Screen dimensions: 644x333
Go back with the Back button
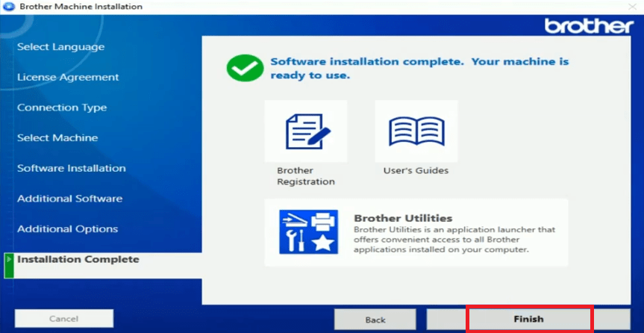click(375, 320)
